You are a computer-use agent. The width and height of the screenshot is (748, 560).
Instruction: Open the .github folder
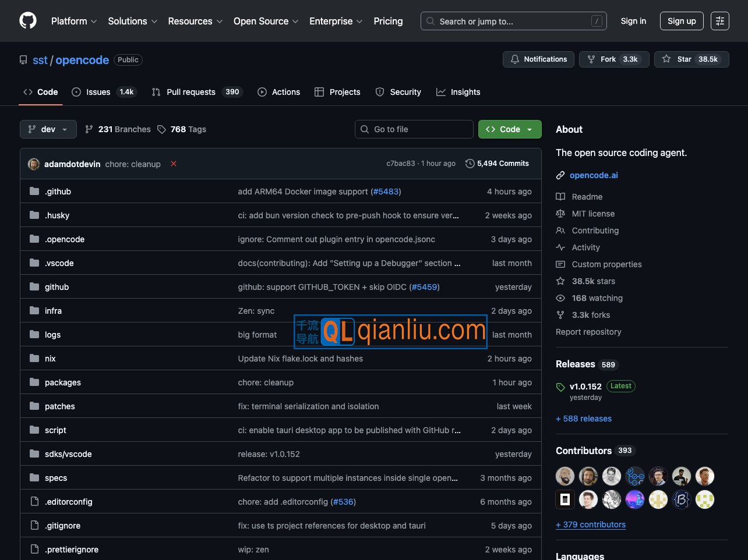tap(58, 192)
